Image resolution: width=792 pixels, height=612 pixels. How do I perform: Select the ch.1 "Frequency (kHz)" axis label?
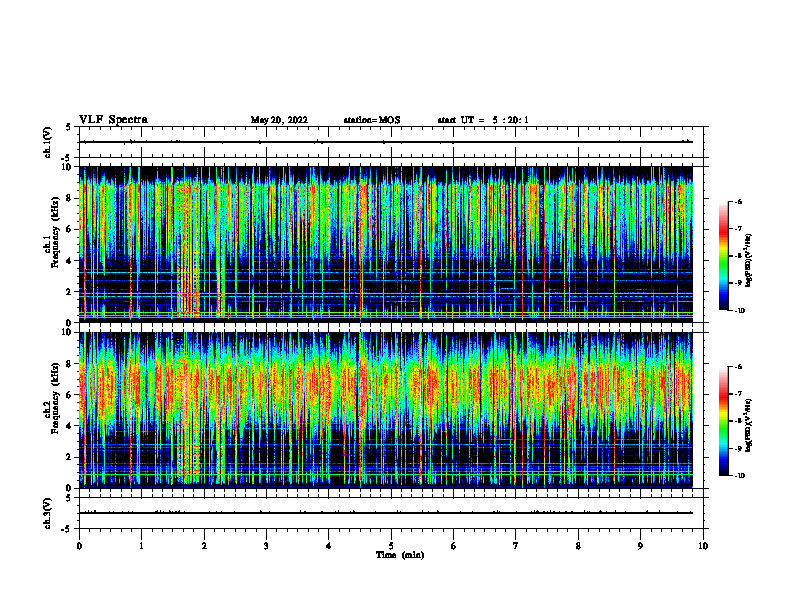(x=56, y=232)
